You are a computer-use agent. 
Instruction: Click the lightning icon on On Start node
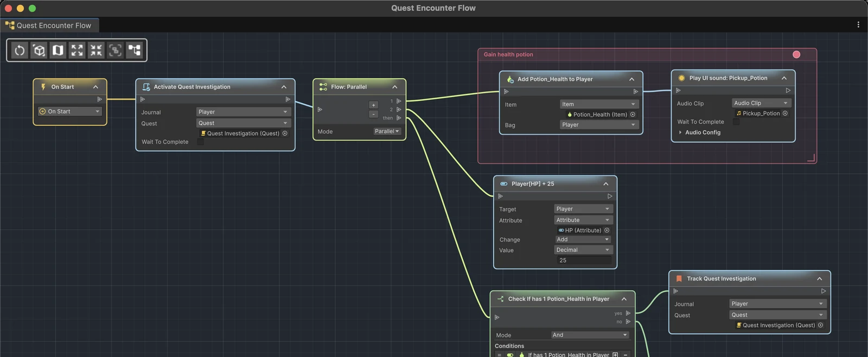click(x=43, y=87)
